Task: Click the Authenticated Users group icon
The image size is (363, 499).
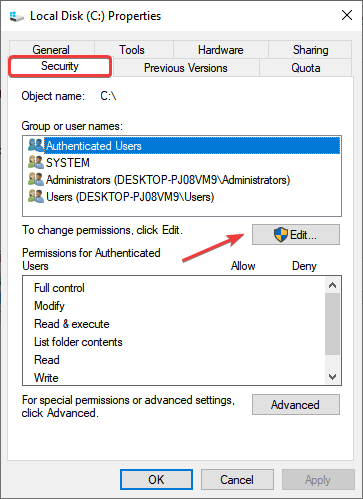Action: (x=36, y=145)
